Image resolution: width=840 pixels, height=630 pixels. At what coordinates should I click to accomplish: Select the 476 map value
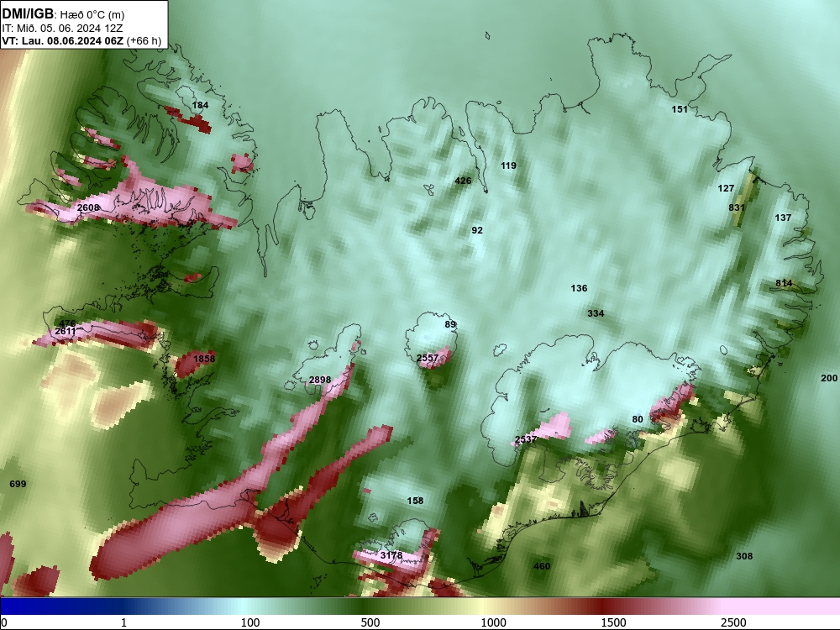click(x=67, y=323)
